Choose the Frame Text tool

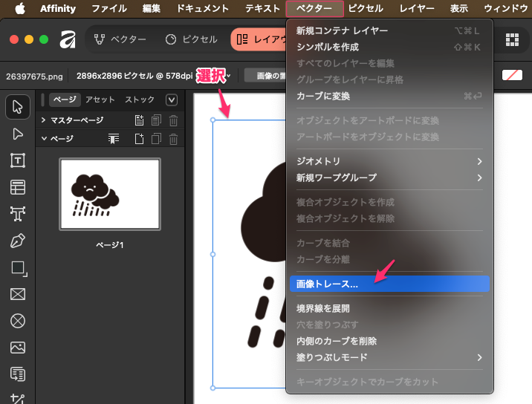point(18,160)
